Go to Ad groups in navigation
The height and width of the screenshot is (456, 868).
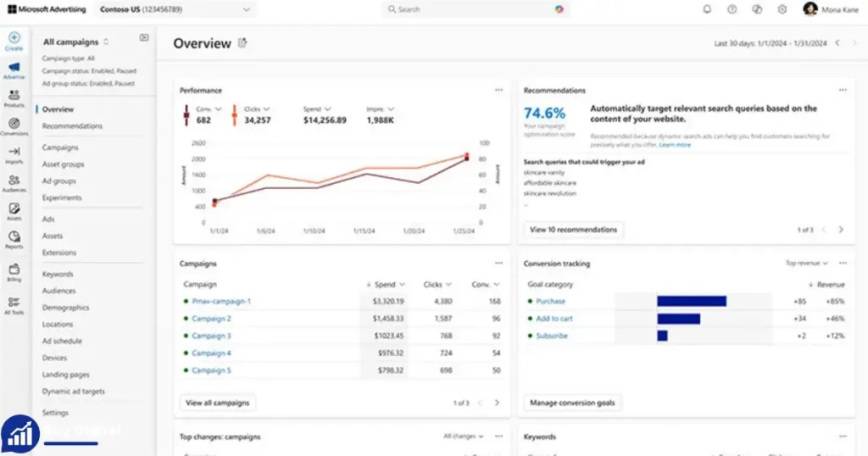click(59, 181)
